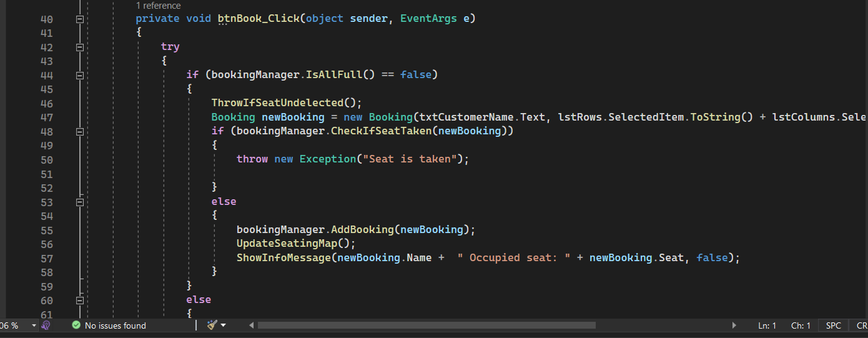Click the throw keyword on line 50
The width and height of the screenshot is (868, 338).
[x=252, y=159]
